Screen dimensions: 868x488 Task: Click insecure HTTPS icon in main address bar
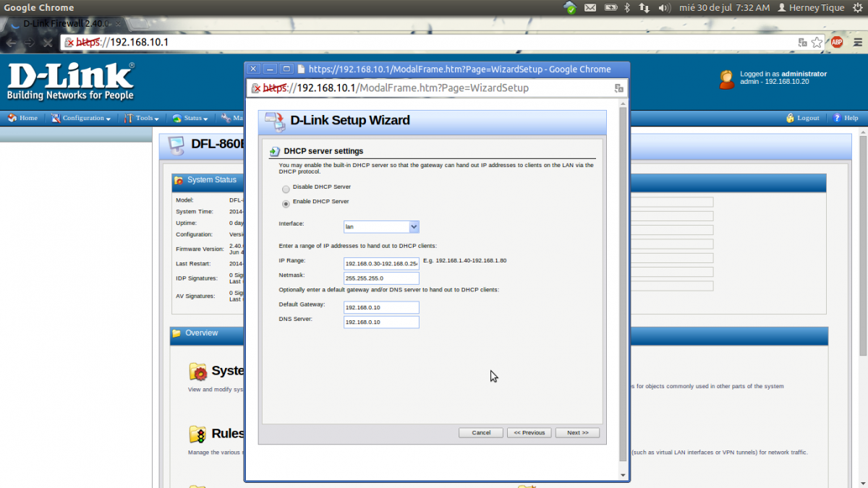(x=69, y=43)
